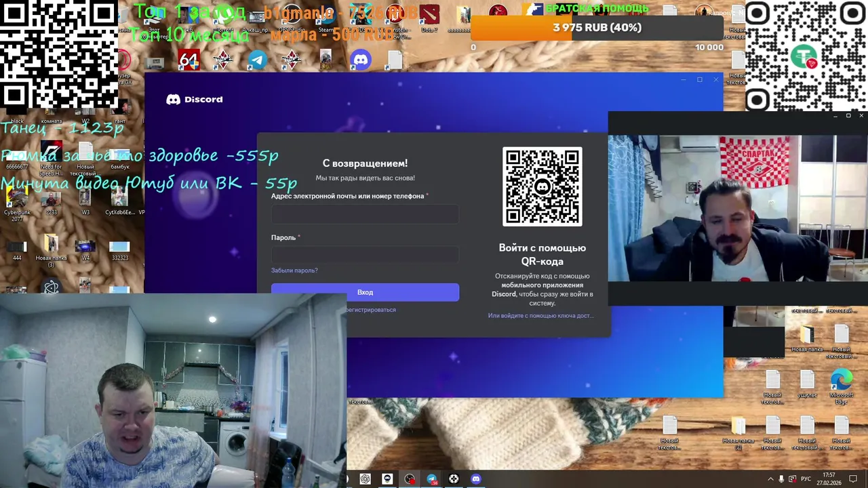Viewport: 868px width, 488px height.
Task: Open the white square bot-face taskbar app
Action: tap(387, 479)
